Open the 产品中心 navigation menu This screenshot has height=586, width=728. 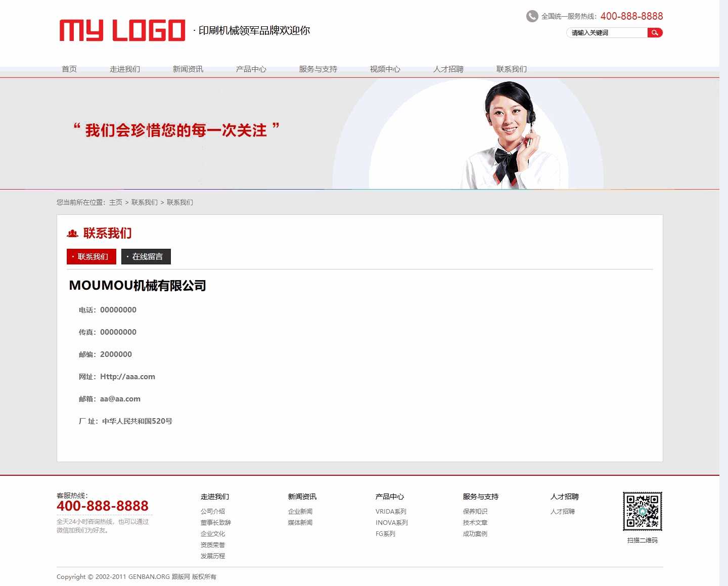pos(251,69)
